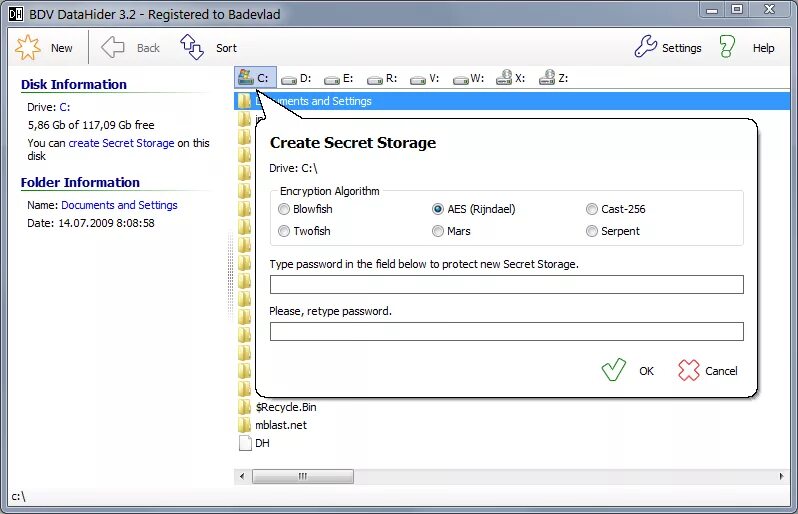Switch to drive E:
Viewport: 798px width, 514px height.
click(x=339, y=78)
